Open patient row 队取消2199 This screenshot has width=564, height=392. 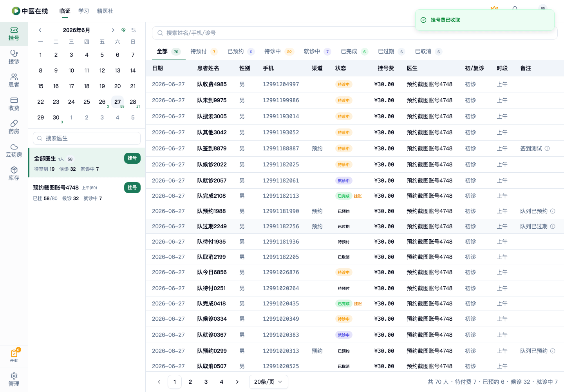click(x=355, y=257)
